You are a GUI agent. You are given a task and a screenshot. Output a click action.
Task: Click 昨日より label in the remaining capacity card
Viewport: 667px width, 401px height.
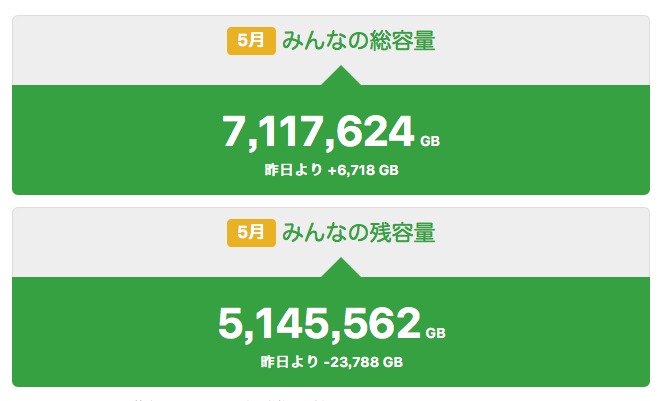coord(290,362)
